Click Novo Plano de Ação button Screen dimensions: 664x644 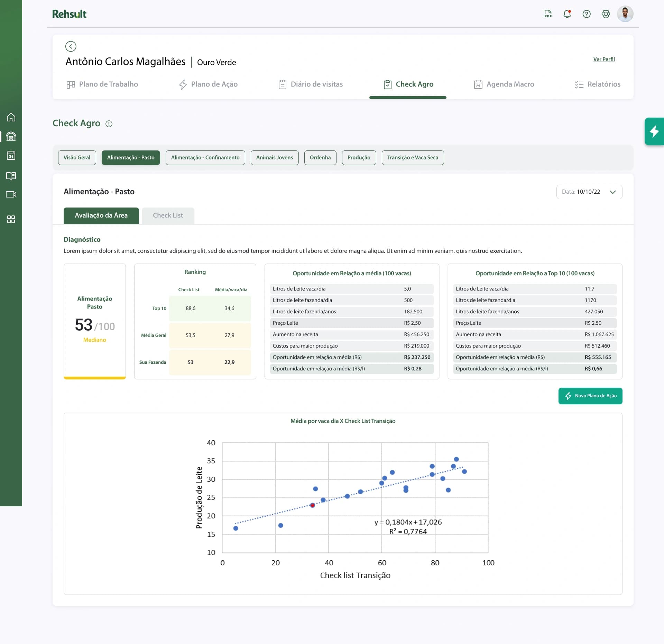(590, 396)
